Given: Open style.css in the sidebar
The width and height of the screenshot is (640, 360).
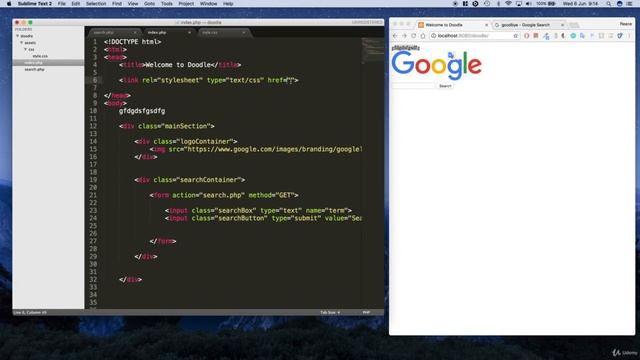Looking at the screenshot, I should (x=40, y=56).
